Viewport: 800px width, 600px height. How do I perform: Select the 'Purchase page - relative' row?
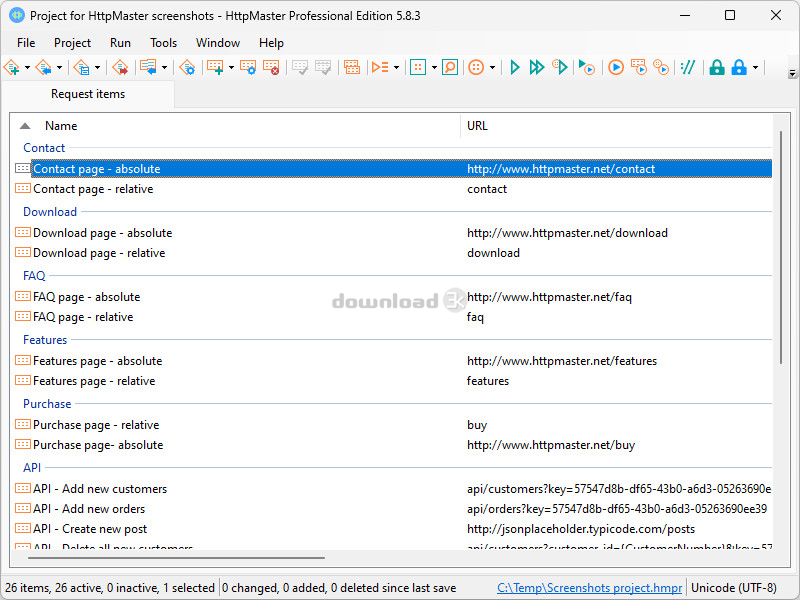tap(393, 424)
